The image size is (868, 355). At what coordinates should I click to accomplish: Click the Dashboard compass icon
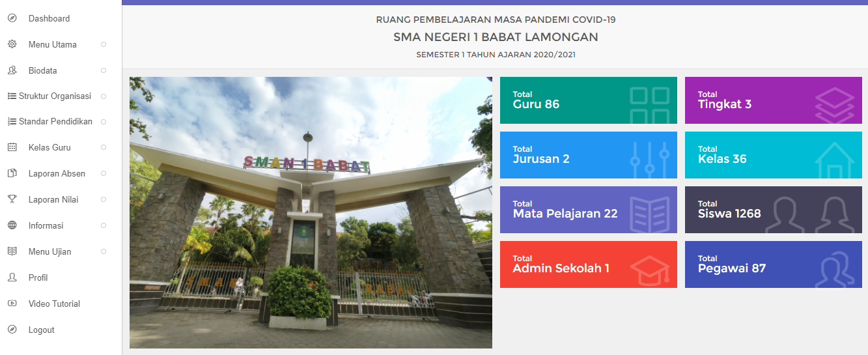(x=12, y=18)
